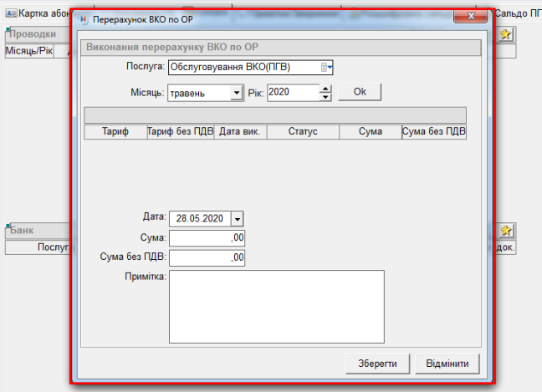Click the star icon beside Проводки panel
The width and height of the screenshot is (542, 392).
pyautogui.click(x=506, y=34)
